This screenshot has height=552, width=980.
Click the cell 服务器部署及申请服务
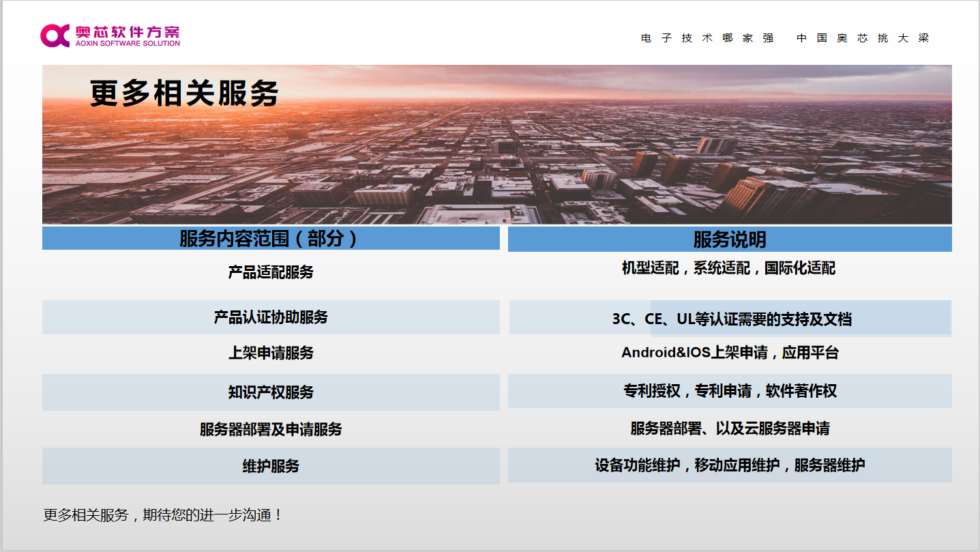coord(271,429)
